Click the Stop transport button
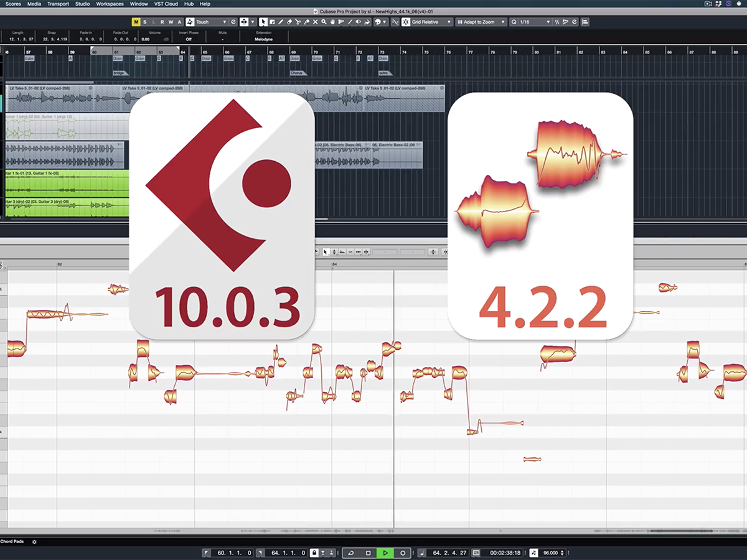The width and height of the screenshot is (747, 560). coord(368,553)
